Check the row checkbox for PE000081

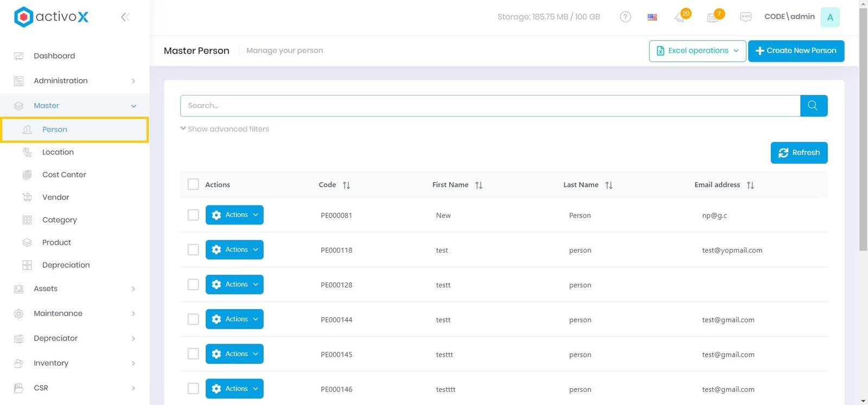click(193, 215)
